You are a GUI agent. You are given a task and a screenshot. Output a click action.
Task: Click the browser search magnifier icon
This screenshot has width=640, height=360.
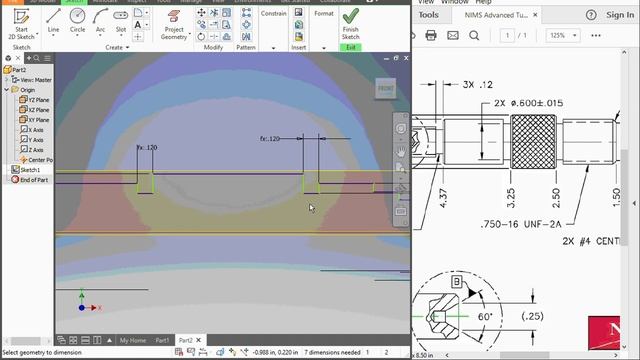tap(37, 58)
